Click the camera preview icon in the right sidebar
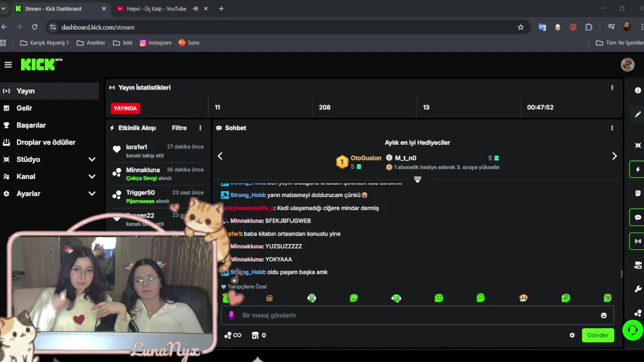The width and height of the screenshot is (644, 362). [638, 265]
